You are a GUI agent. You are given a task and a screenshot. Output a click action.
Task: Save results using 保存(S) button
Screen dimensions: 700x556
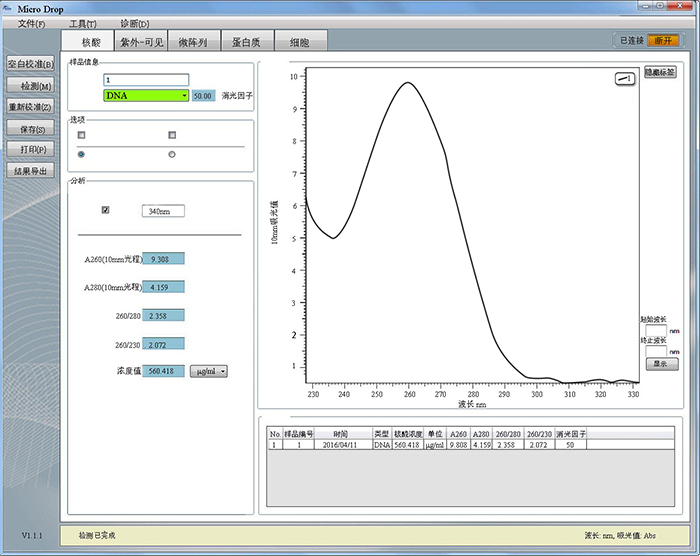click(30, 129)
